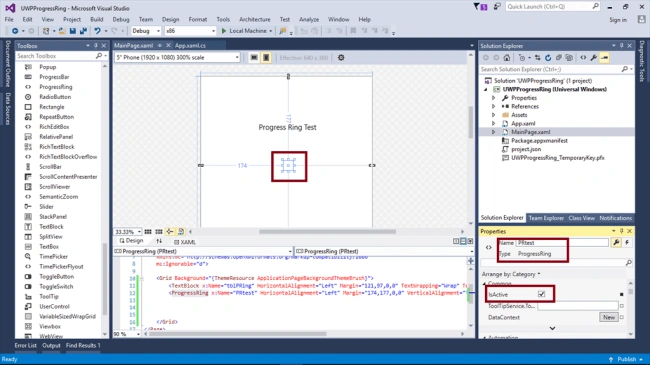Click the IsActive property marker square
Viewport: 650px width, 365px height.
(x=621, y=294)
